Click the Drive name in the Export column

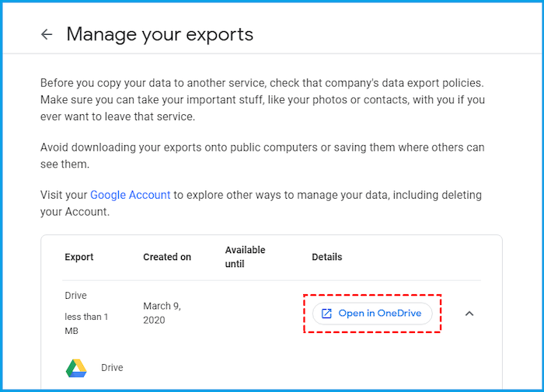(x=75, y=296)
